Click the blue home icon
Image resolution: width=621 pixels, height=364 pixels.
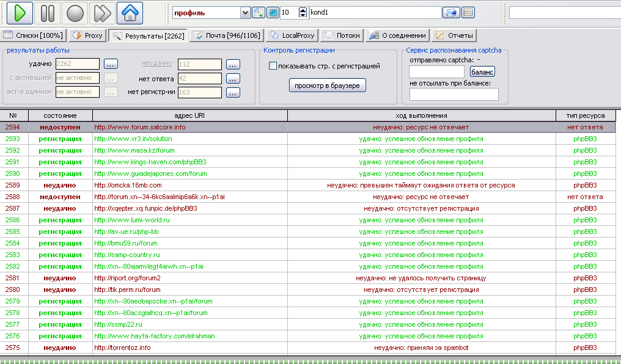130,13
